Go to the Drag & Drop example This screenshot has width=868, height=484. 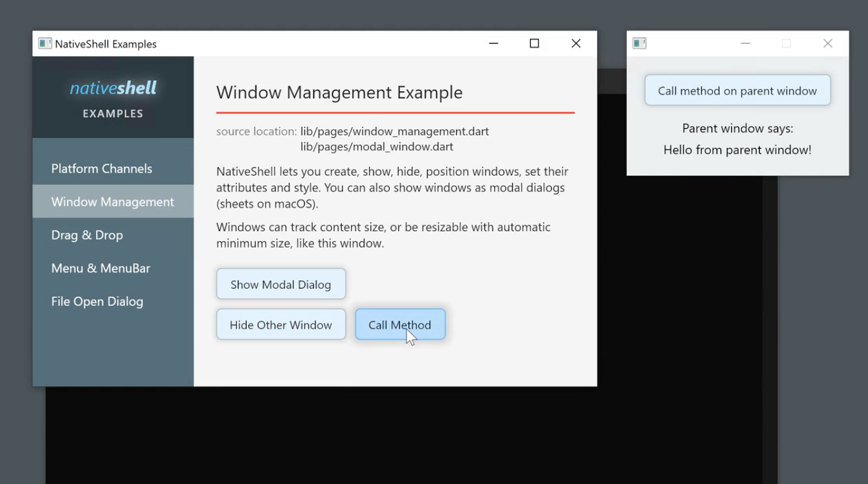tap(113, 235)
